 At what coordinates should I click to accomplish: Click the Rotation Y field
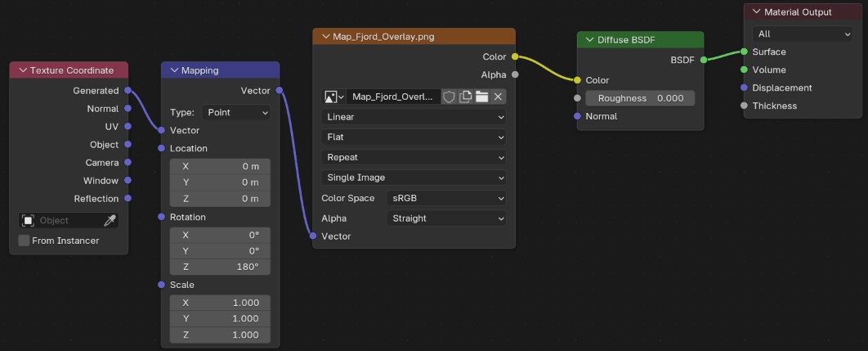[221, 251]
